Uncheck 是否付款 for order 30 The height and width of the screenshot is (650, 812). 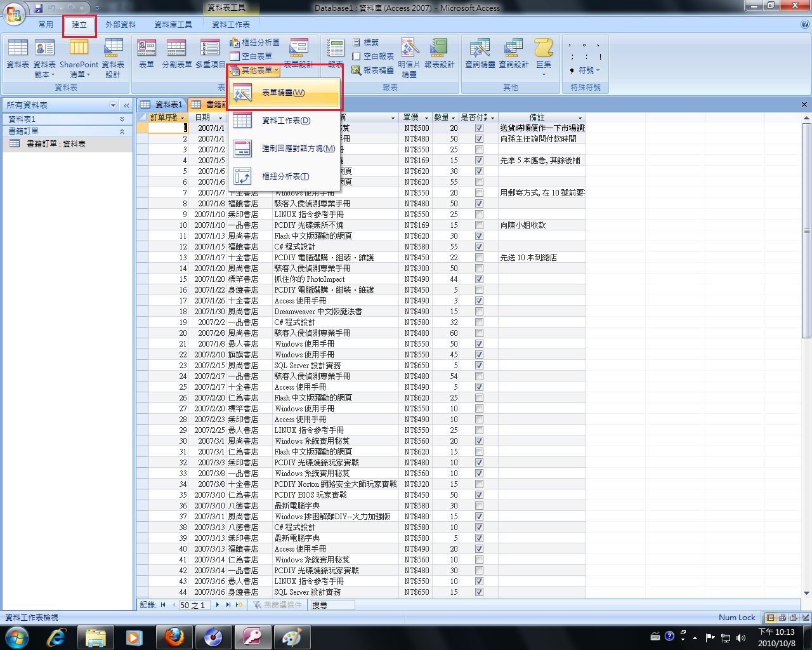[479, 441]
